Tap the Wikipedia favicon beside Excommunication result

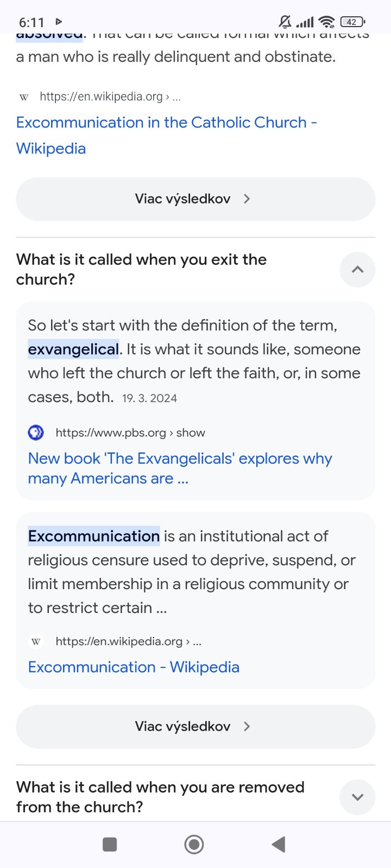[x=36, y=641]
